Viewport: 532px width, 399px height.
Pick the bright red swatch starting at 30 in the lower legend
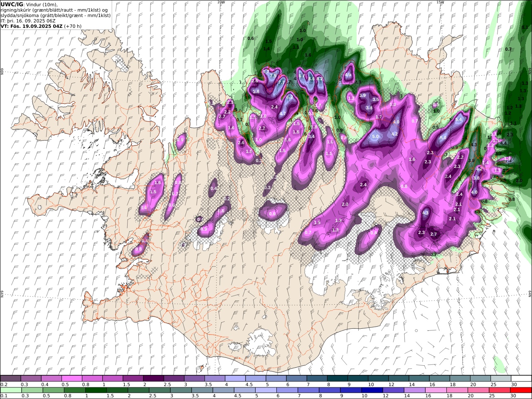(521, 390)
